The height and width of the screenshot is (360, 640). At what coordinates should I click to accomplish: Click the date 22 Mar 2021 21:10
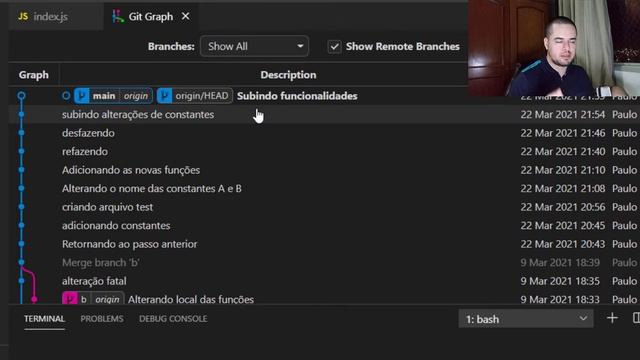point(562,170)
